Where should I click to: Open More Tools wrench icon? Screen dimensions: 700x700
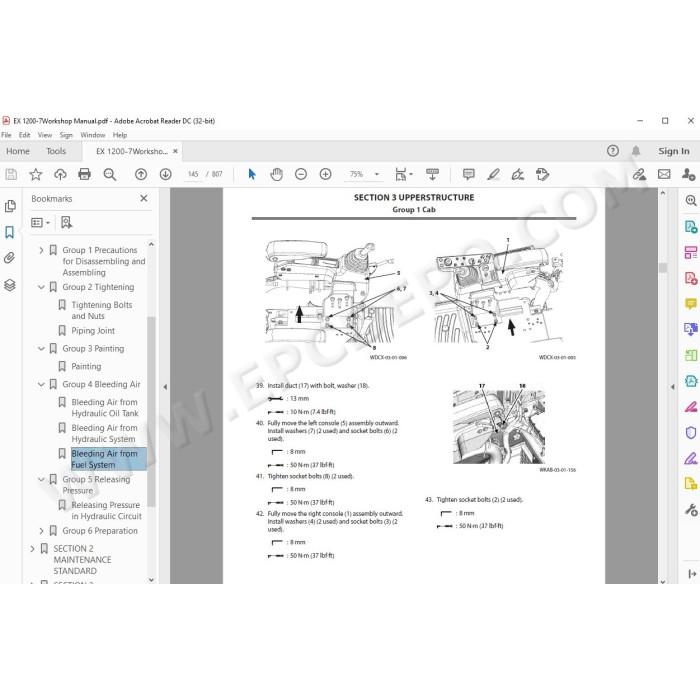[691, 509]
